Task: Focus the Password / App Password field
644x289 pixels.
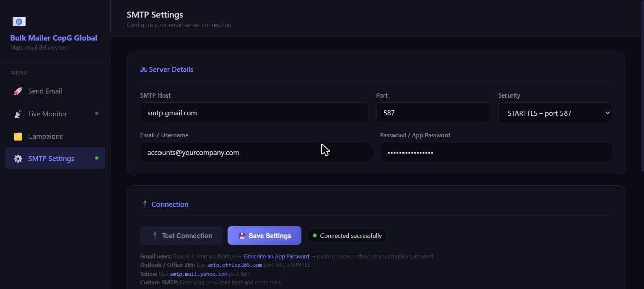Action: click(x=496, y=152)
